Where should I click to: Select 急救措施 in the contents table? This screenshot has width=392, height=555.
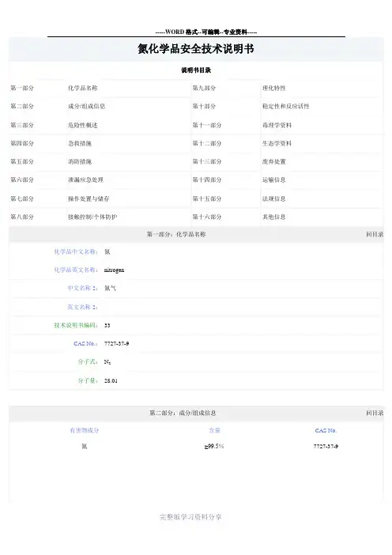pyautogui.click(x=80, y=143)
